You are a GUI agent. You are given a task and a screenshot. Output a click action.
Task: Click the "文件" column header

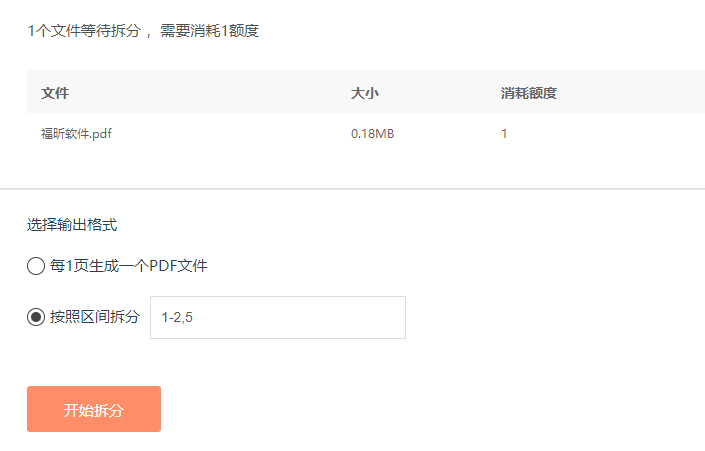pos(55,93)
